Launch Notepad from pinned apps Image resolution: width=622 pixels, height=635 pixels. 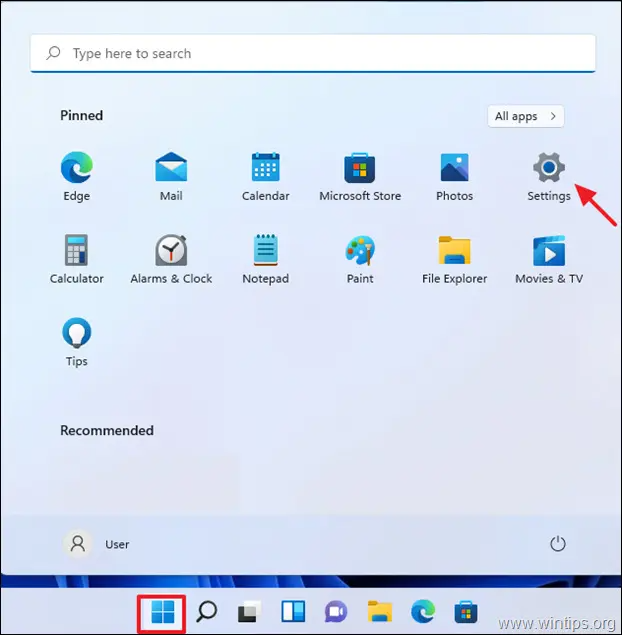(x=266, y=259)
